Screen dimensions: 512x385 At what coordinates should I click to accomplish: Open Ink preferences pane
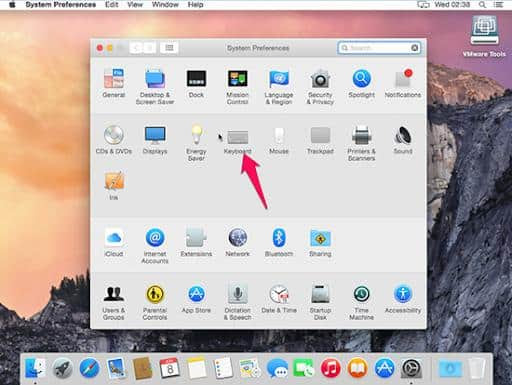pos(114,186)
